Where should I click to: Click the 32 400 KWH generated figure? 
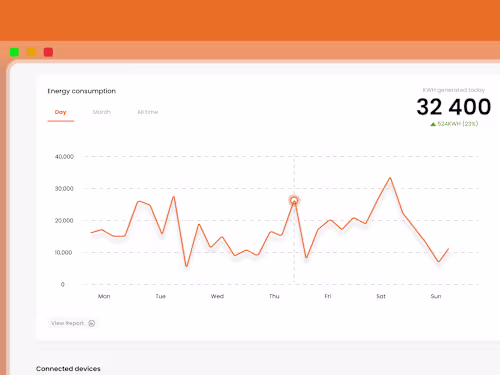point(454,107)
